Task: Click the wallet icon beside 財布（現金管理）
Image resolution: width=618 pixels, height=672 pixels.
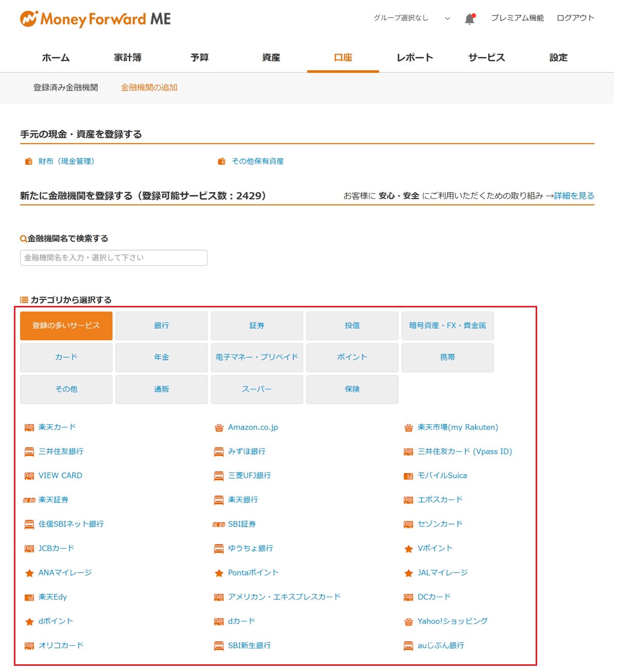Action: (29, 162)
